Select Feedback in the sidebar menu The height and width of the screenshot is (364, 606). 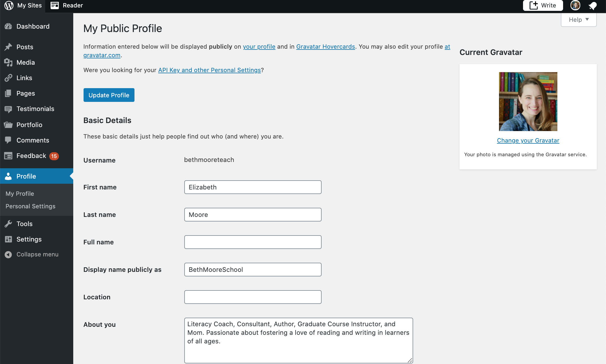coord(31,156)
